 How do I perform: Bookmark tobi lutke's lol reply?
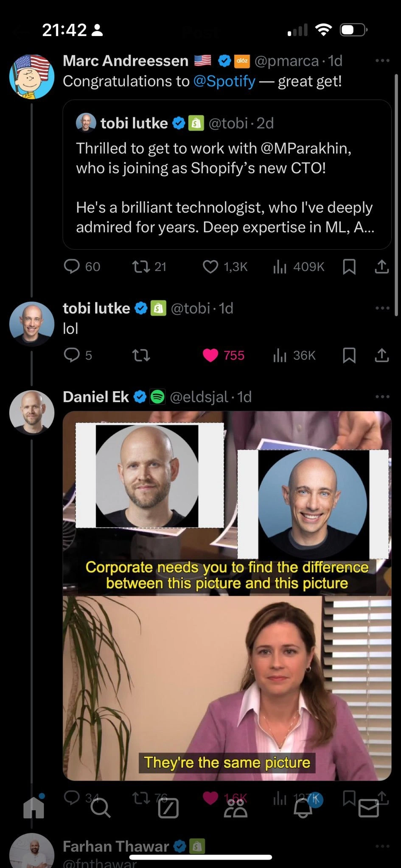[349, 355]
